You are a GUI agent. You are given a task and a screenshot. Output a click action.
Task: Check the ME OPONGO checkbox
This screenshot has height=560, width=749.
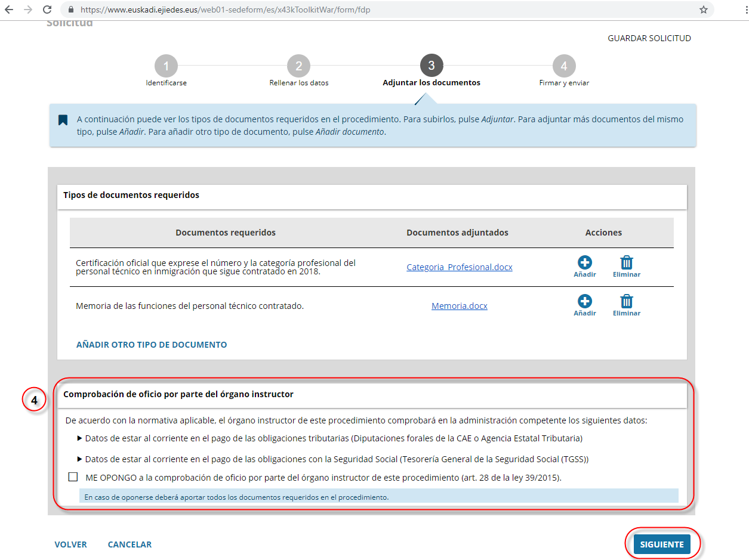(x=73, y=477)
